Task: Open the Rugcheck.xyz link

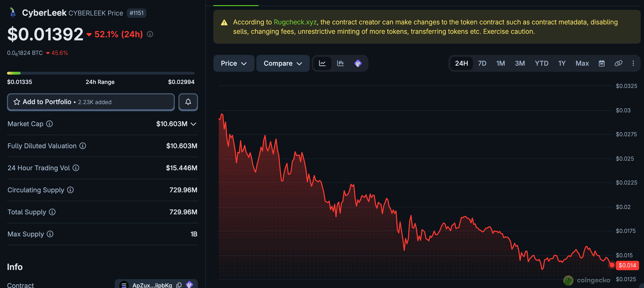Action: pos(295,22)
